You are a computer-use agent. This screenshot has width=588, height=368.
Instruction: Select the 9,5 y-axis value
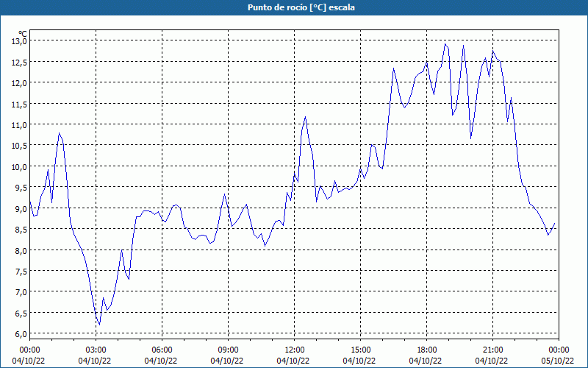[x=21, y=188]
